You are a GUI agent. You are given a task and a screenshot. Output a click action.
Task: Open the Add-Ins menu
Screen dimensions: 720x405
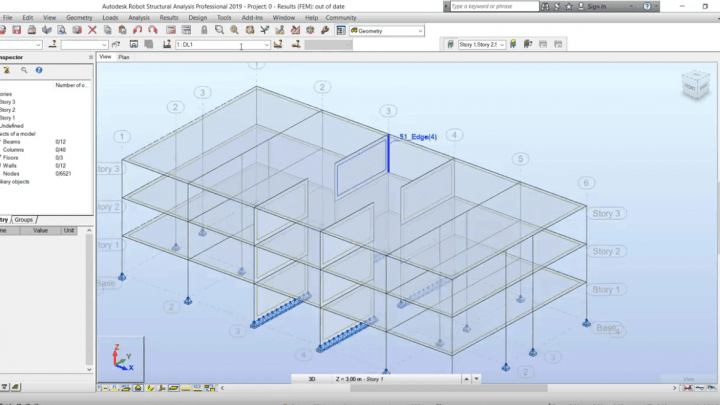click(252, 17)
